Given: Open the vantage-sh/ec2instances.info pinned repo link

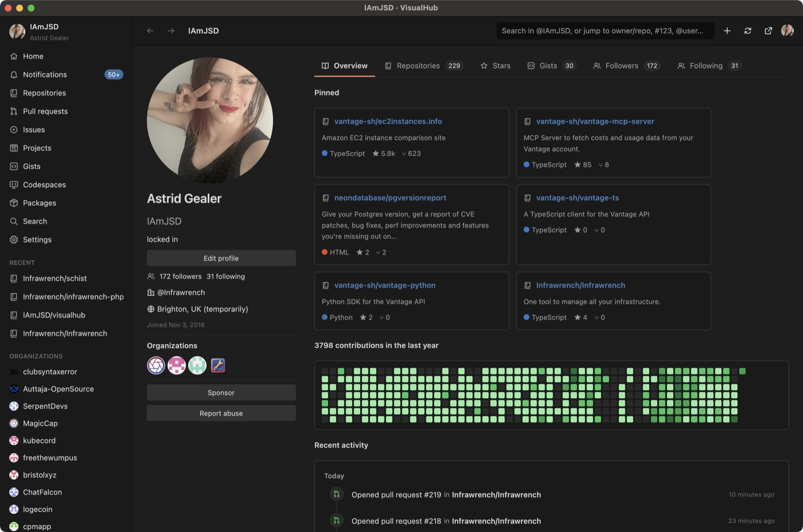Looking at the screenshot, I should pyautogui.click(x=388, y=121).
